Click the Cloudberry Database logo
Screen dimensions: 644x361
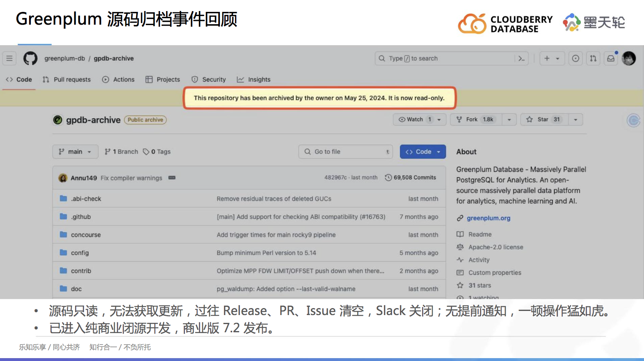(505, 23)
